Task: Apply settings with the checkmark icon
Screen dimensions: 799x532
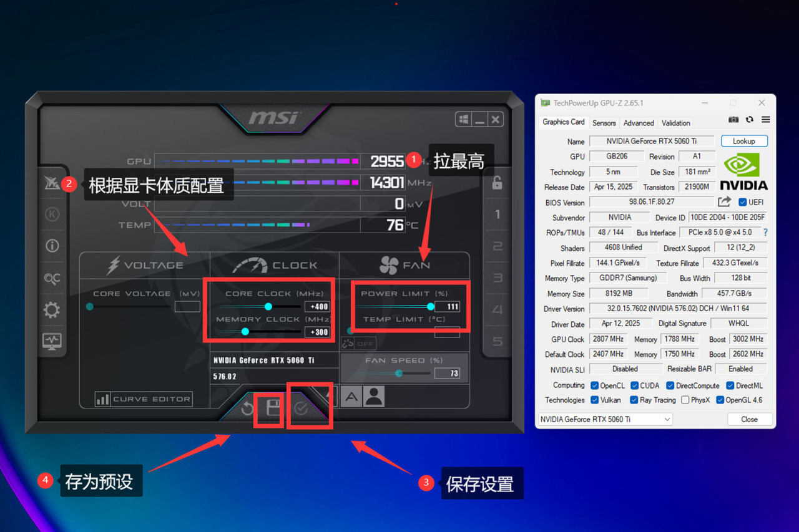Action: point(301,409)
